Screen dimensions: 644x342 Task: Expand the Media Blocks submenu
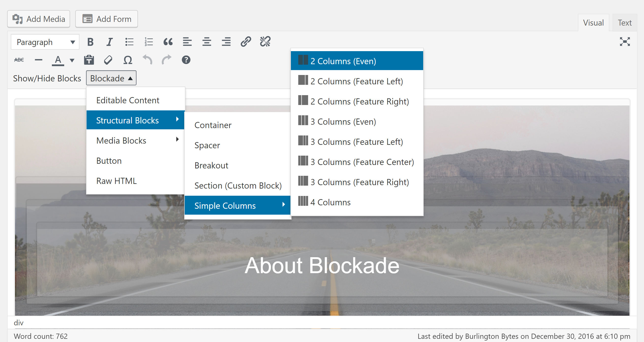(x=135, y=140)
